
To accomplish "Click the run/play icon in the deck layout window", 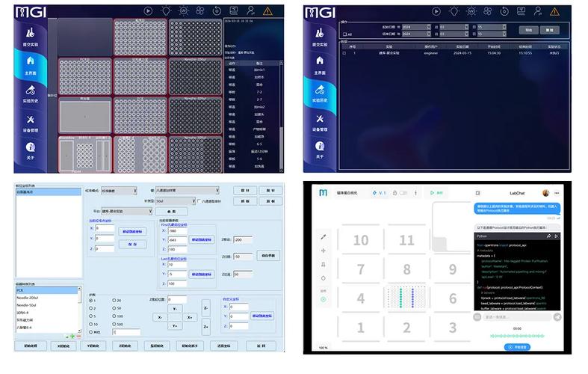I will [148, 10].
